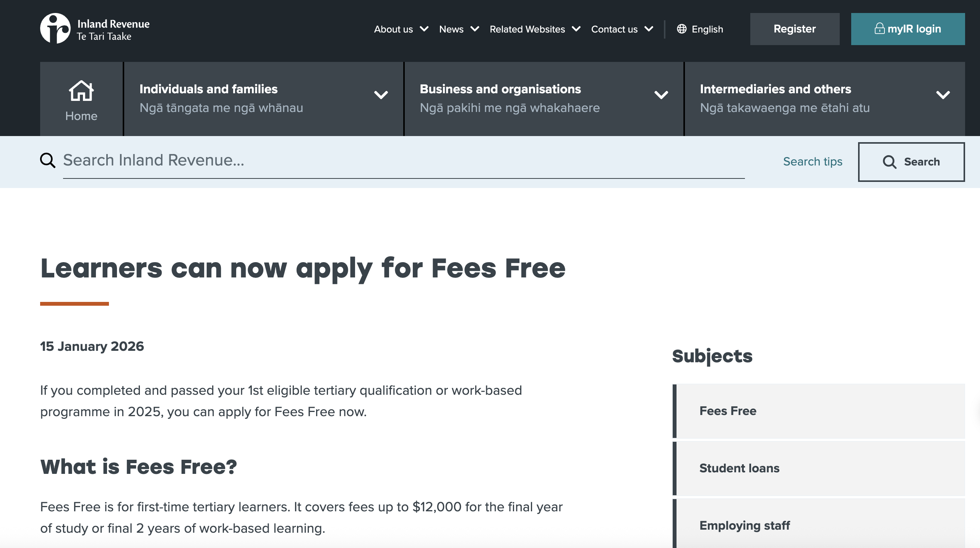980x548 pixels.
Task: Click the magnifier icon beside search field
Action: 48,161
